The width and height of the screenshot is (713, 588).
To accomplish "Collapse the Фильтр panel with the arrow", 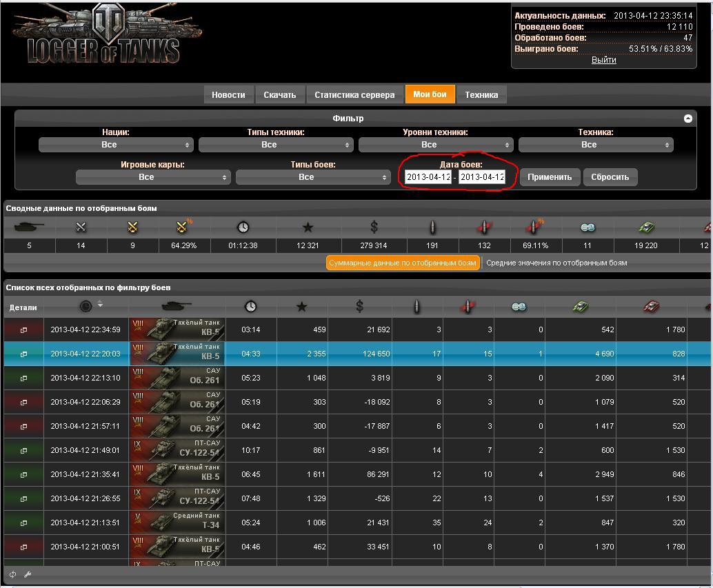I will 687,119.
